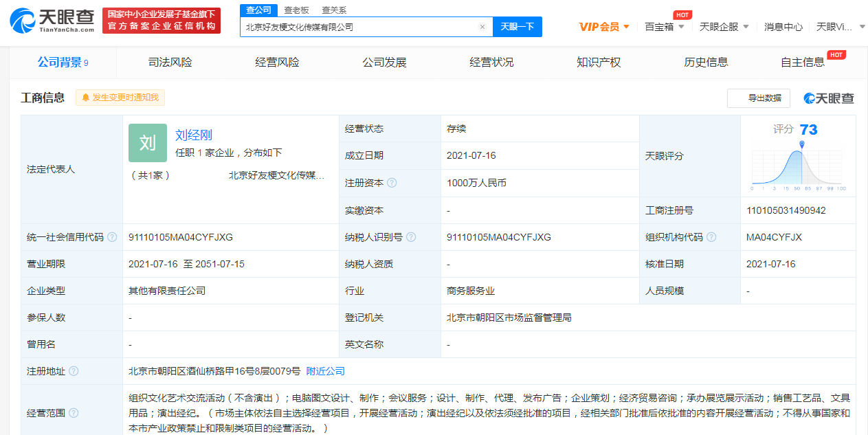
Task: Click the bell icon in change notification
Action: (86, 98)
